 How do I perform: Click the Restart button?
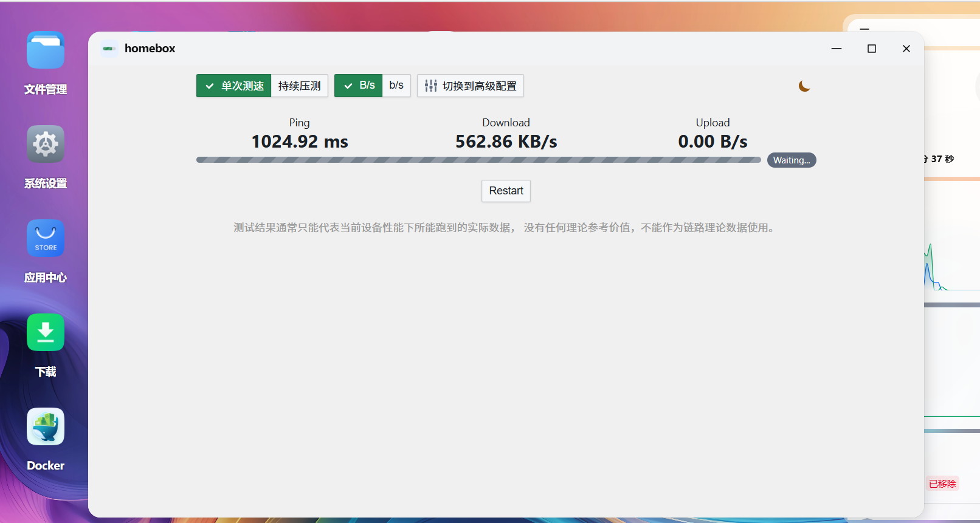coord(506,191)
